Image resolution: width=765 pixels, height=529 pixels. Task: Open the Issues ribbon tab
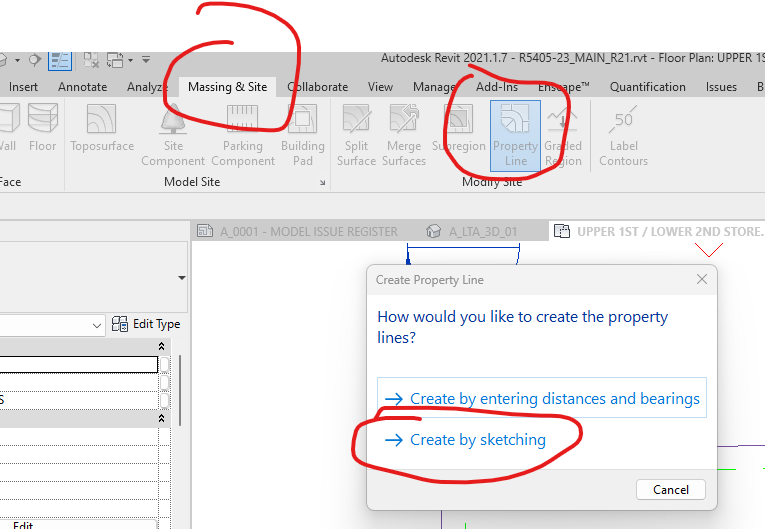coord(721,87)
